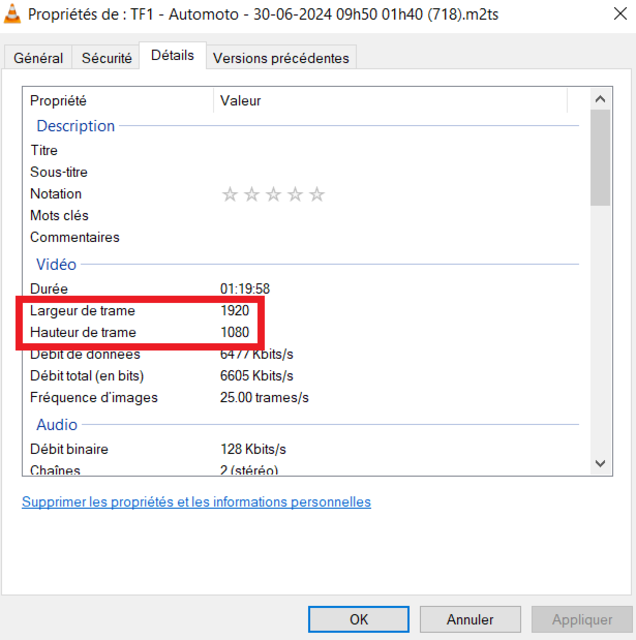Select the Débit binaire audio row
Viewport: 636px width, 640px height.
[304, 449]
